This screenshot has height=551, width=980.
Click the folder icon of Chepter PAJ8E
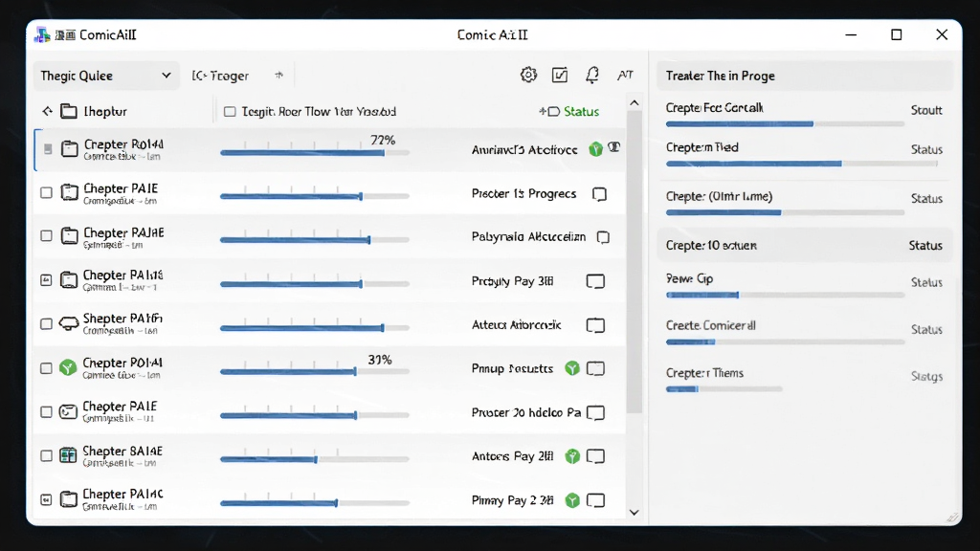coord(69,236)
